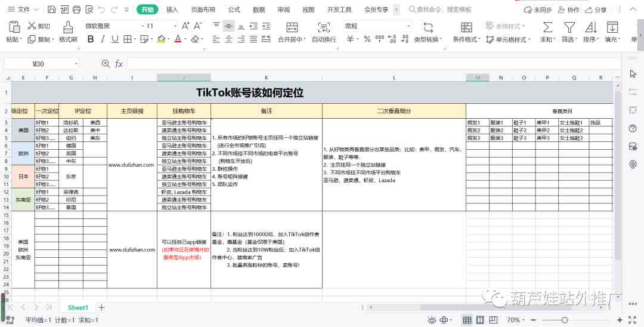Click the decrease indent icon
Image resolution: width=644 pixels, height=327 pixels.
click(253, 26)
